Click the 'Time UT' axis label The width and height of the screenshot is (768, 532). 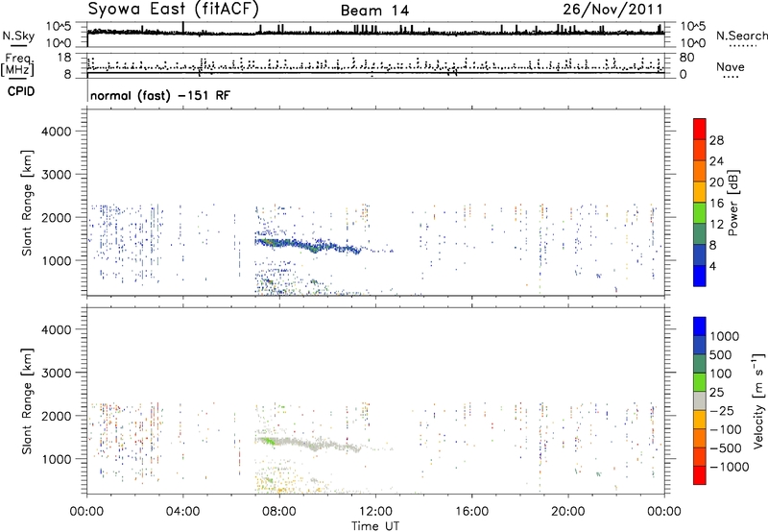(x=375, y=526)
